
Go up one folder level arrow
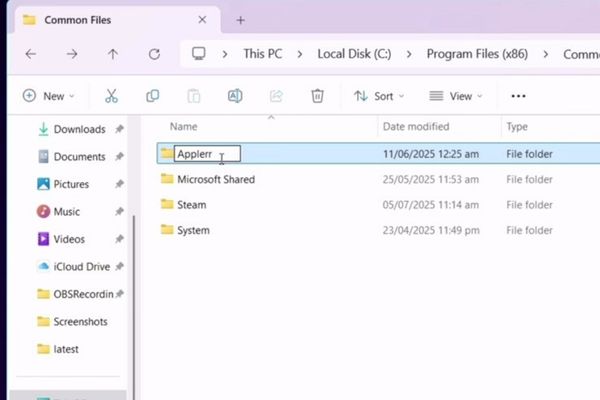coord(112,54)
